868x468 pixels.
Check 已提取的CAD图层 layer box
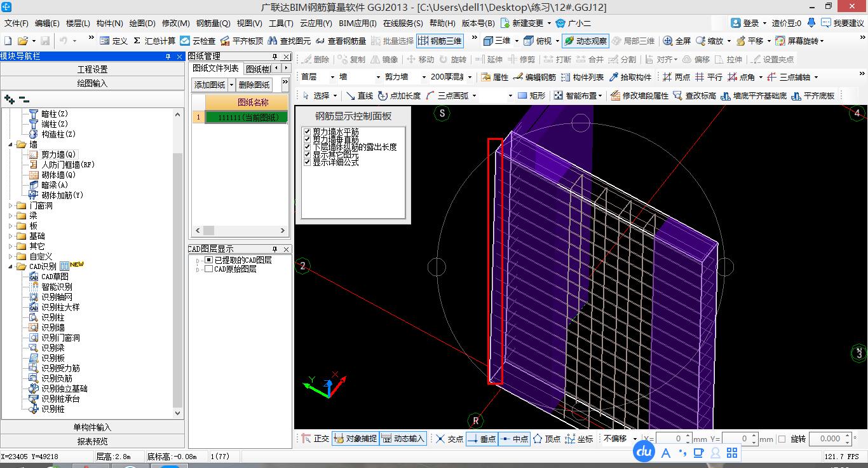coord(208,260)
